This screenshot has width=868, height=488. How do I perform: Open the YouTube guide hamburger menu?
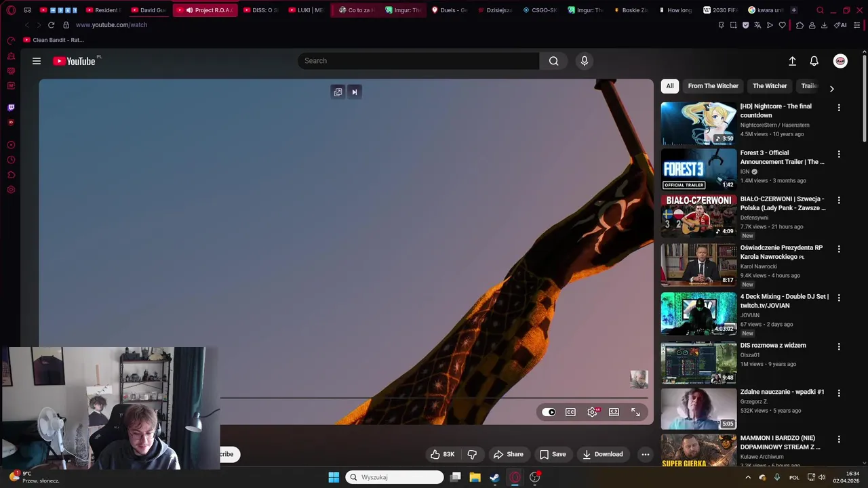click(37, 61)
